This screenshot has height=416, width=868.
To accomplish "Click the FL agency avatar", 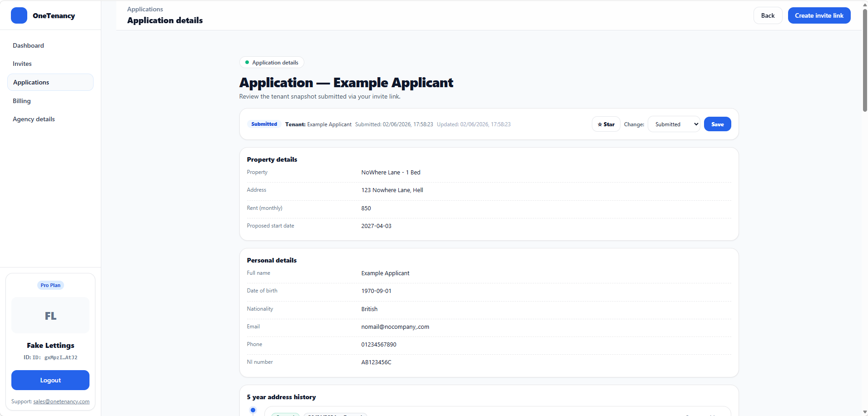I will (x=50, y=316).
